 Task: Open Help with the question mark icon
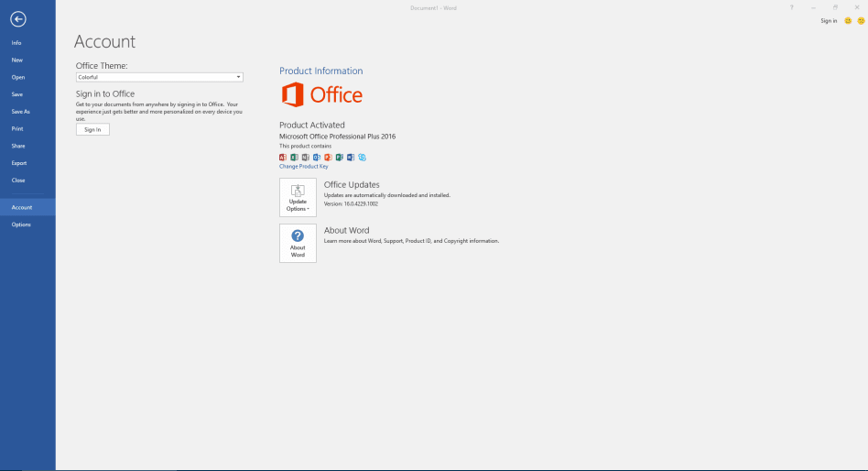[x=792, y=7]
